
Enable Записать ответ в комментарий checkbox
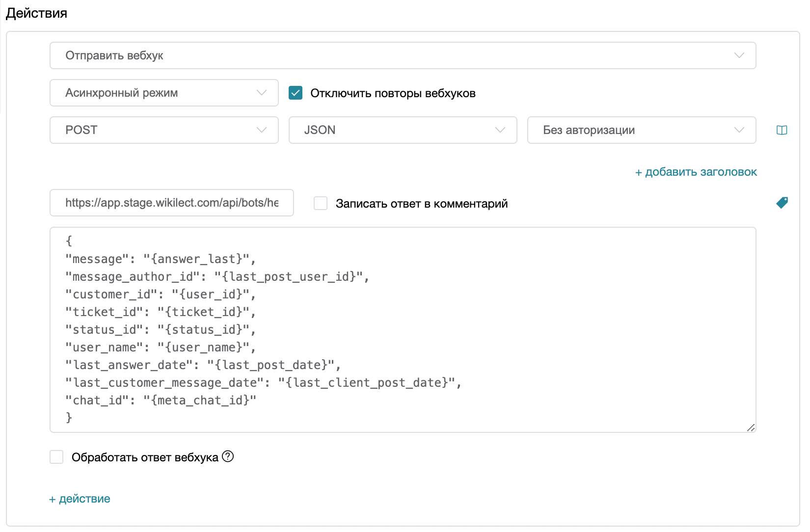point(321,203)
